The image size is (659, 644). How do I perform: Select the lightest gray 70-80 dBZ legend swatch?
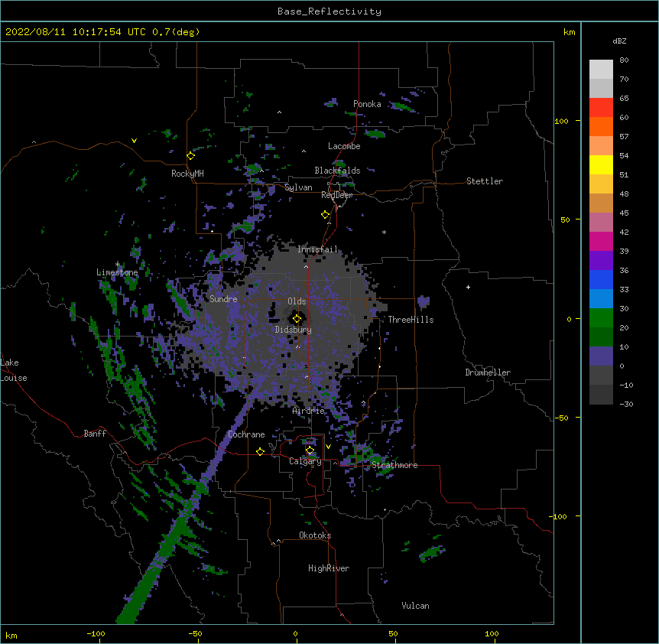coord(601,70)
